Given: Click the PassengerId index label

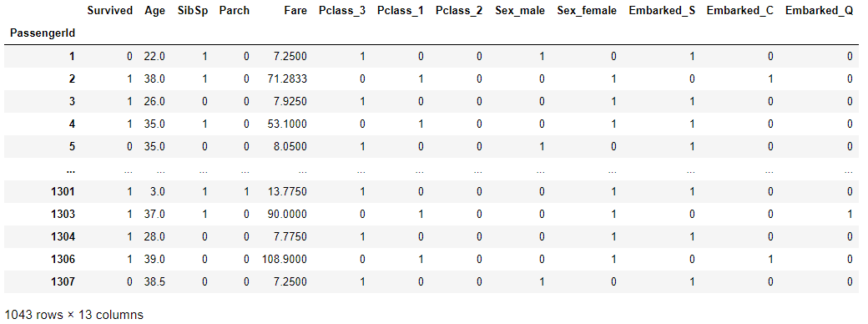Looking at the screenshot, I should click(x=42, y=33).
